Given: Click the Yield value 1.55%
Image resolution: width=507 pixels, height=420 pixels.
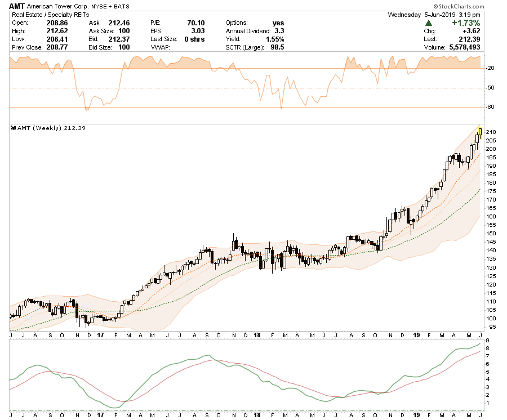Looking at the screenshot, I should tap(275, 39).
